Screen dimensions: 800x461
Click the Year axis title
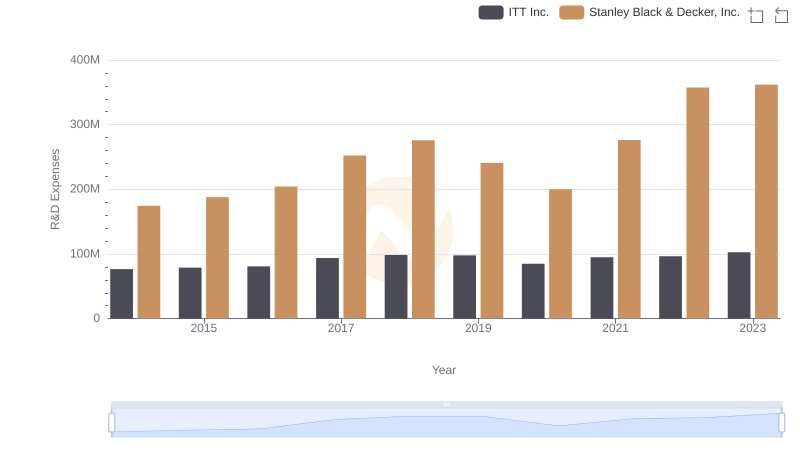444,370
